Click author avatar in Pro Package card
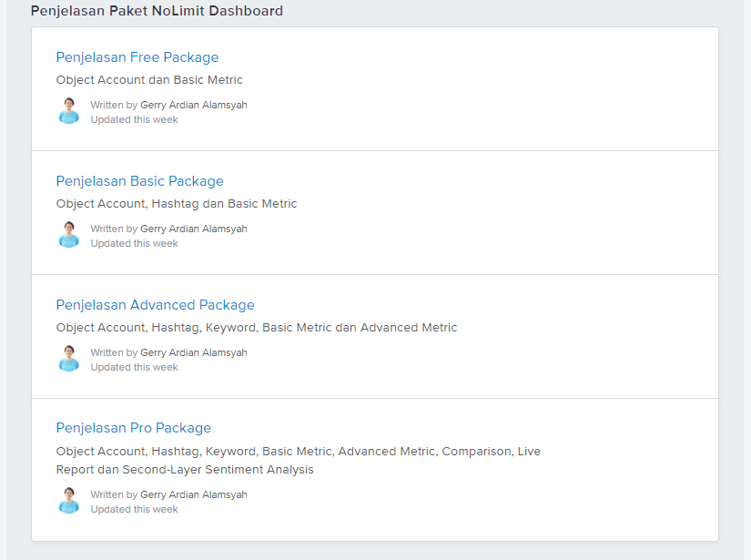The height and width of the screenshot is (560, 751). [x=69, y=501]
